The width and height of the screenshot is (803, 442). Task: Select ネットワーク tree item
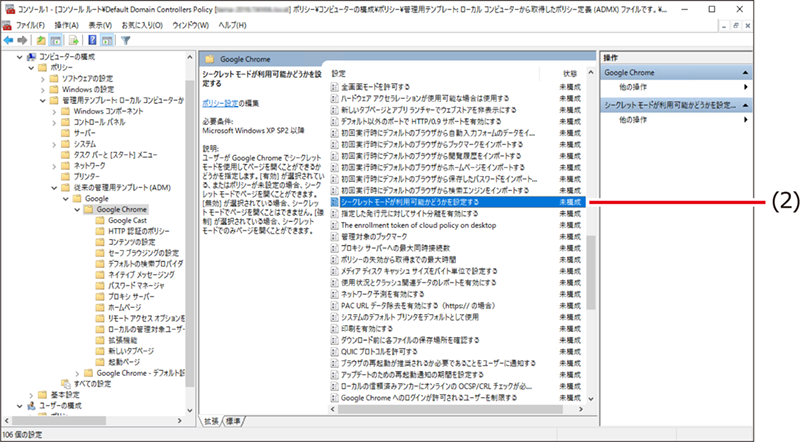click(89, 166)
